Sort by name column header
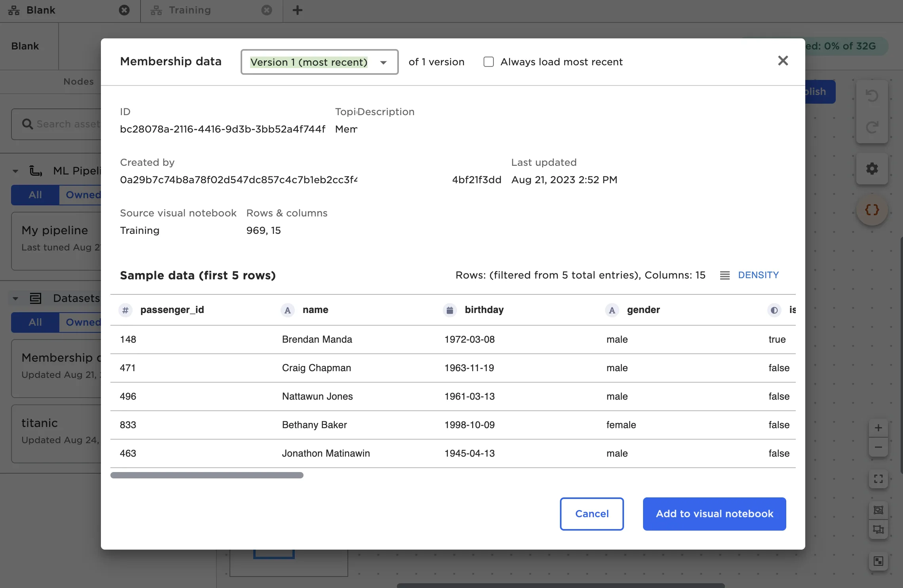Viewport: 903px width, 588px height. click(x=315, y=310)
